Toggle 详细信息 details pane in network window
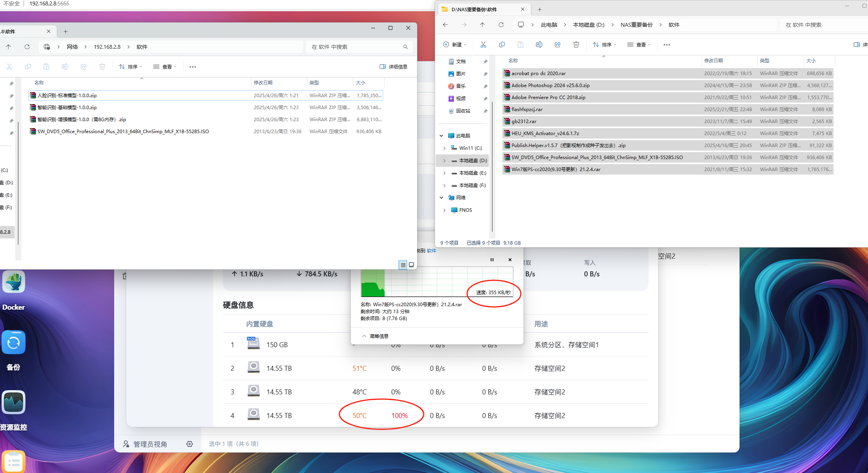The width and height of the screenshot is (868, 473). coord(394,67)
